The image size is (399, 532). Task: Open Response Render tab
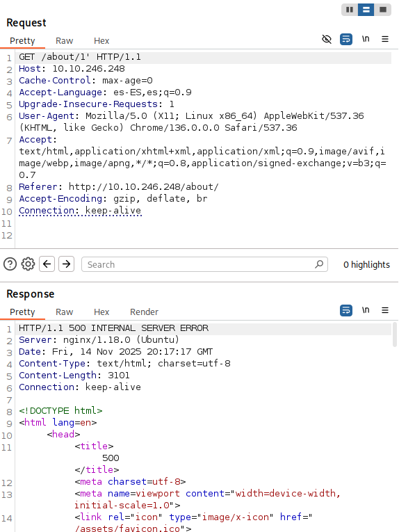[x=144, y=312]
